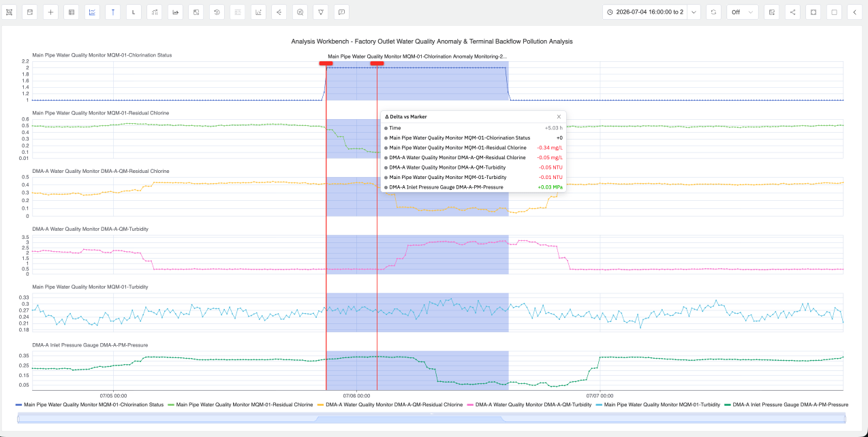Click the first red marker flag

[x=326, y=63]
